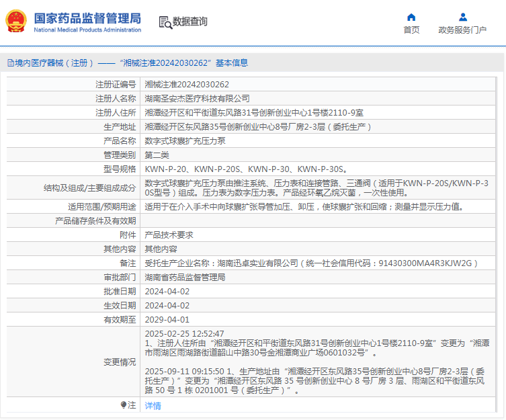506x420 pixels.
Task: Click the 结构及组成/主要组成成分 label
Action: [90, 188]
